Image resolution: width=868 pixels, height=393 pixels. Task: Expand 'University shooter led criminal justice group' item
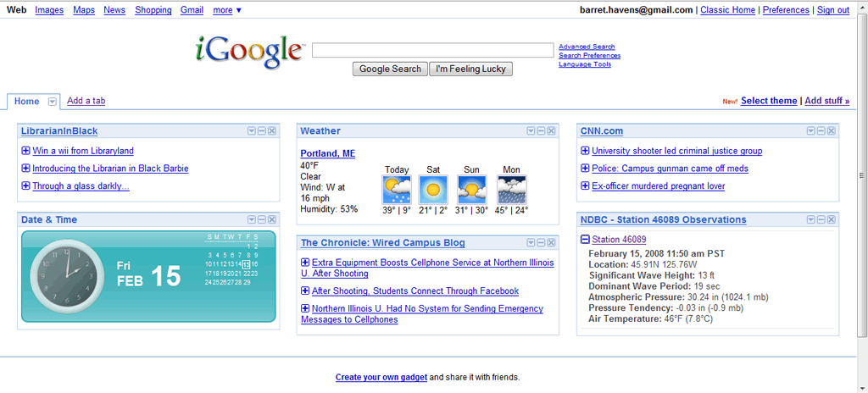coord(585,151)
